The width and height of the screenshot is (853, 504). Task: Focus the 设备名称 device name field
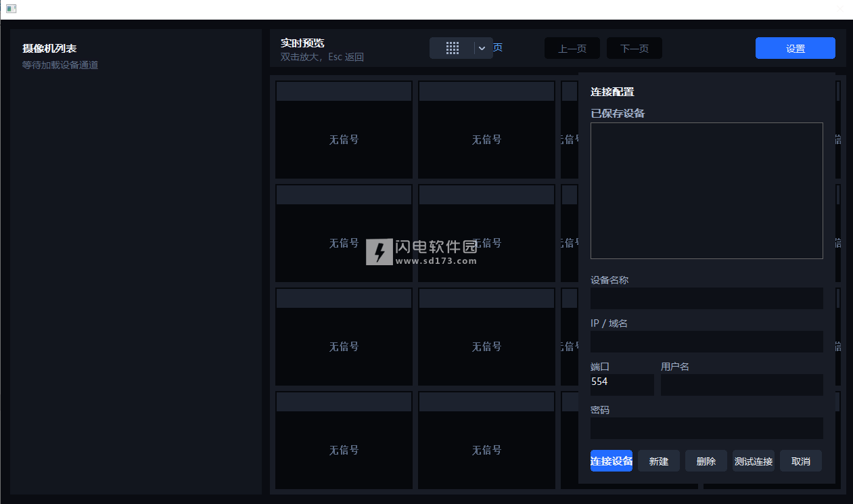[706, 298]
